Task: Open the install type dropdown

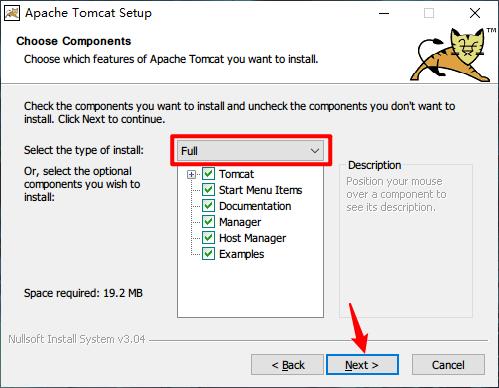Action: (250, 151)
